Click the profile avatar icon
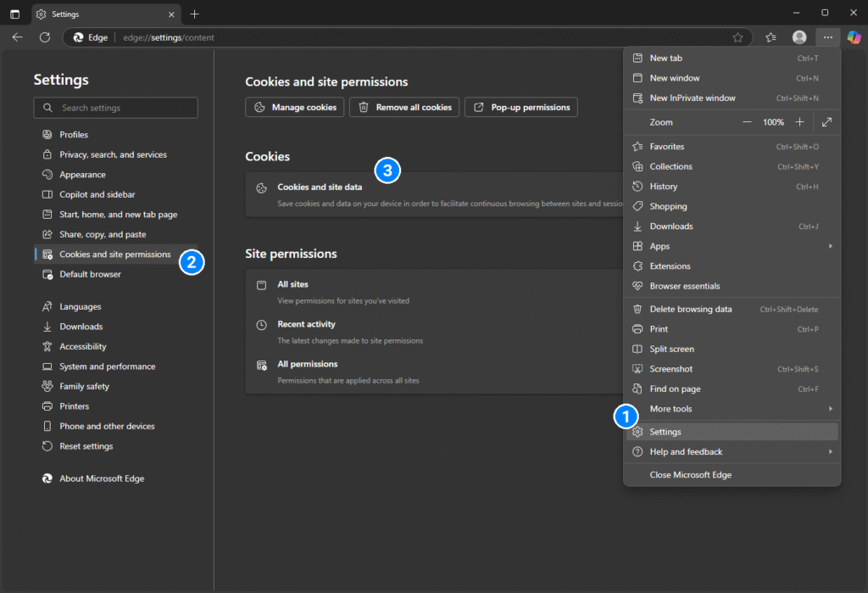The image size is (868, 593). 798,37
